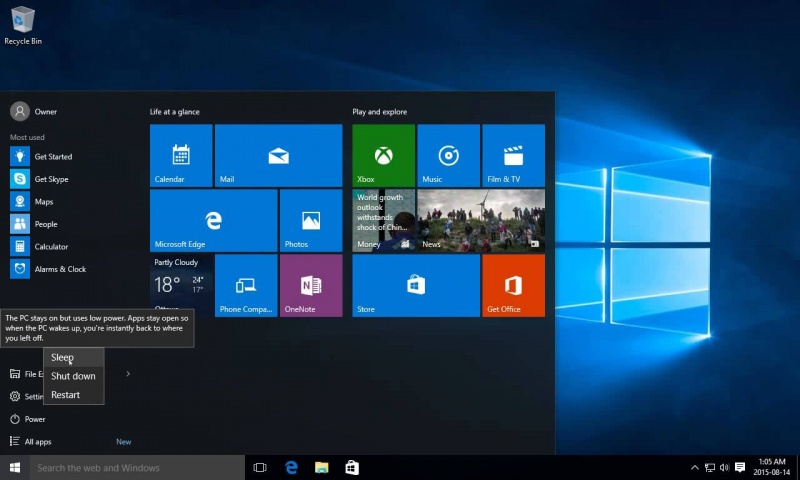The image size is (800, 480).
Task: Launch the Microsoft Edge tile
Action: (x=214, y=220)
